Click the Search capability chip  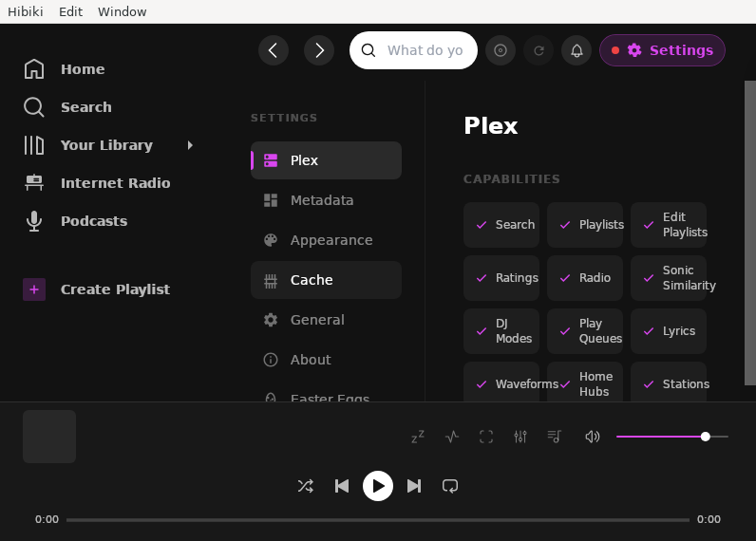click(x=501, y=225)
